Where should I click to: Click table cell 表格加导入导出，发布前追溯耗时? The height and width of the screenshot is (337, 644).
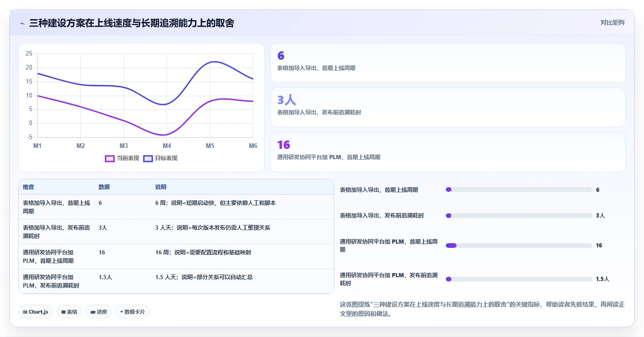(x=56, y=232)
